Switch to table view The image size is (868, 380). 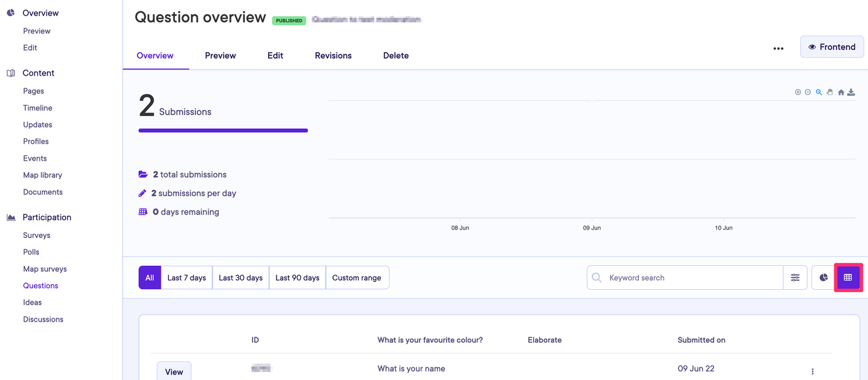(848, 278)
